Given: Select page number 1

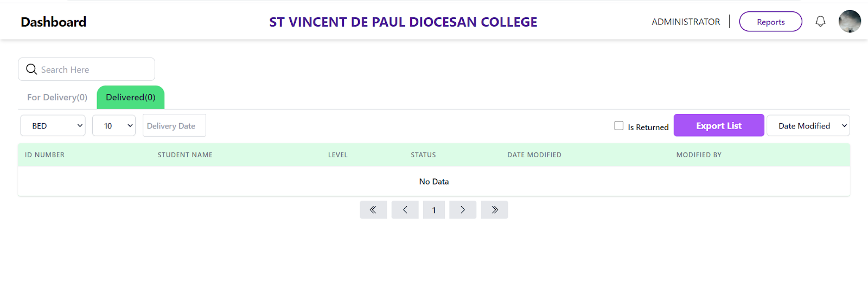Looking at the screenshot, I should [x=434, y=210].
